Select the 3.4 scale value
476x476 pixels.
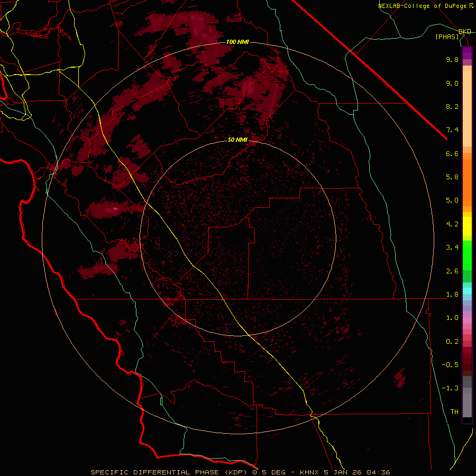452,248
